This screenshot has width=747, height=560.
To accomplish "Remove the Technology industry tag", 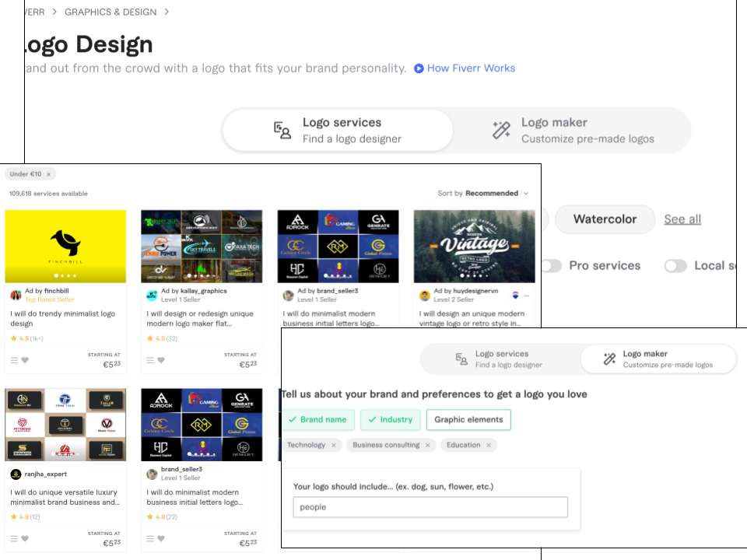I will (x=334, y=445).
